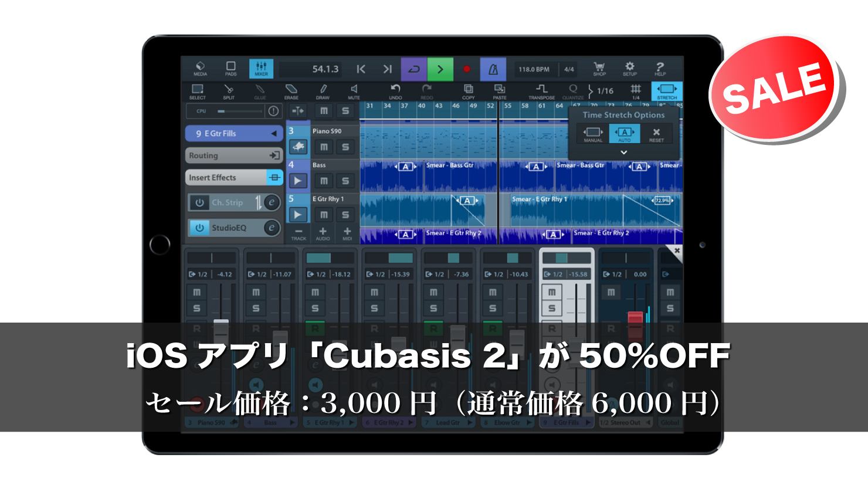868x488 pixels.
Task: Select the Split tool
Action: point(229,91)
